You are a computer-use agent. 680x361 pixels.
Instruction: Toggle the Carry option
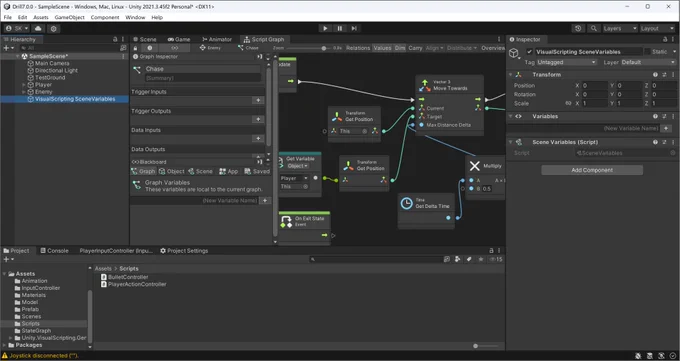(415, 48)
